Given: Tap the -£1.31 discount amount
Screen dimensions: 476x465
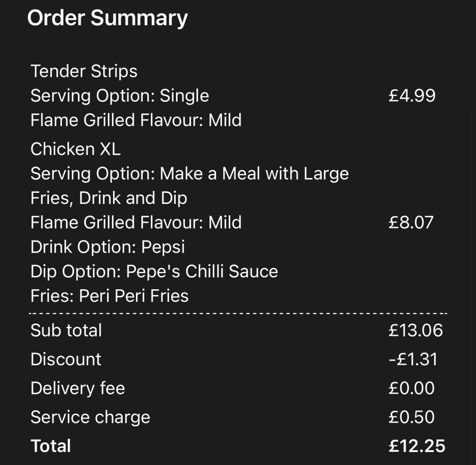Looking at the screenshot, I should (x=413, y=359).
